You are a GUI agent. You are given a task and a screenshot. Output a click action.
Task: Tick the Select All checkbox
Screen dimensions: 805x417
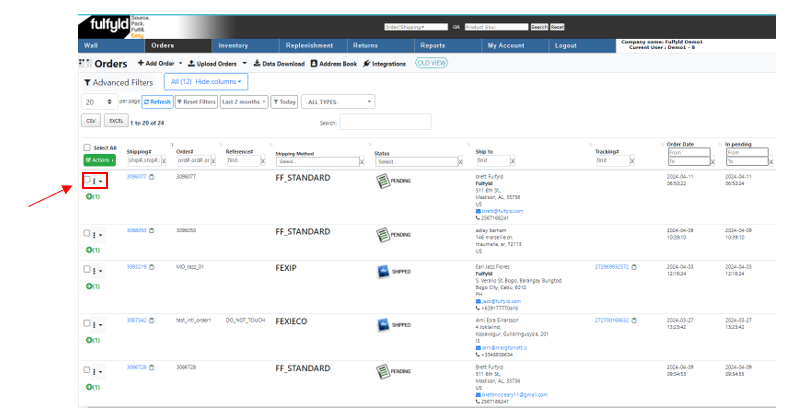tap(87, 148)
